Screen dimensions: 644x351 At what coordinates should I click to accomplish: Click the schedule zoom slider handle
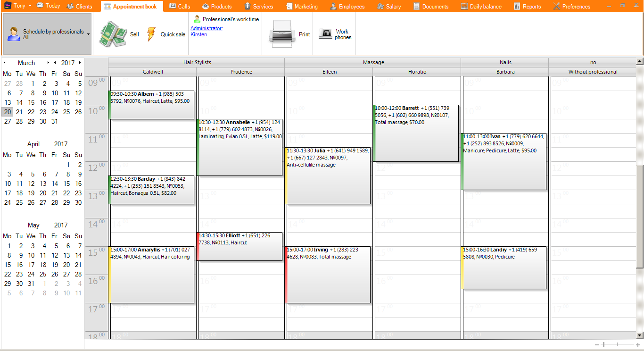click(603, 345)
